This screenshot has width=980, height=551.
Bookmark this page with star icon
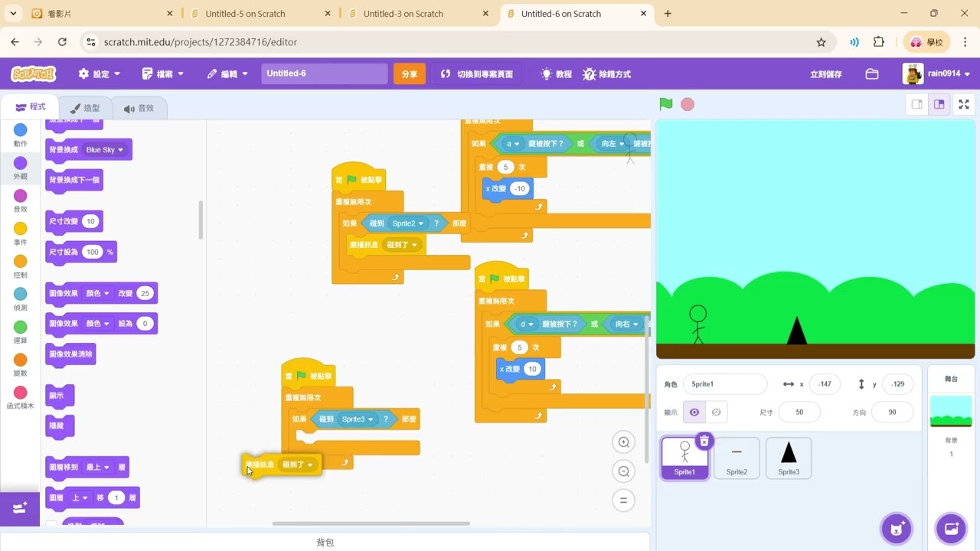(822, 42)
